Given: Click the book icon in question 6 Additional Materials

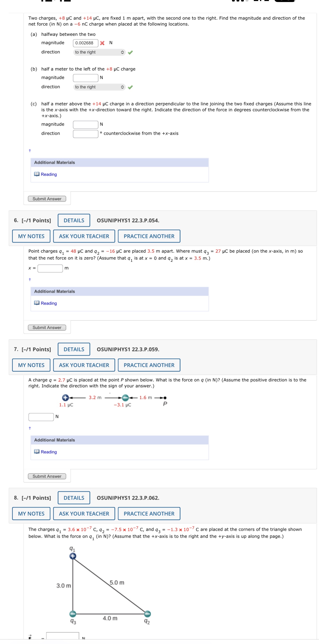Looking at the screenshot, I should (x=37, y=303).
